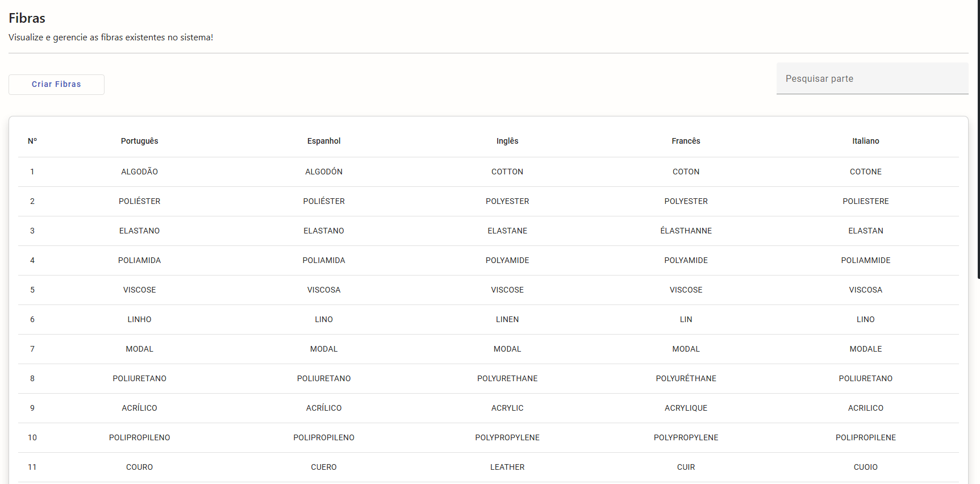
Task: Focus the Pesquisar parte search field
Action: point(871,78)
